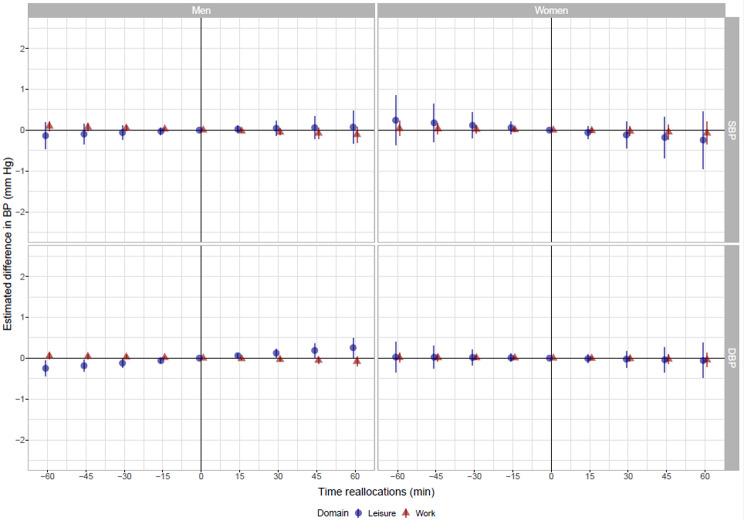Select the 'Men' facet header strip

click(201, 10)
